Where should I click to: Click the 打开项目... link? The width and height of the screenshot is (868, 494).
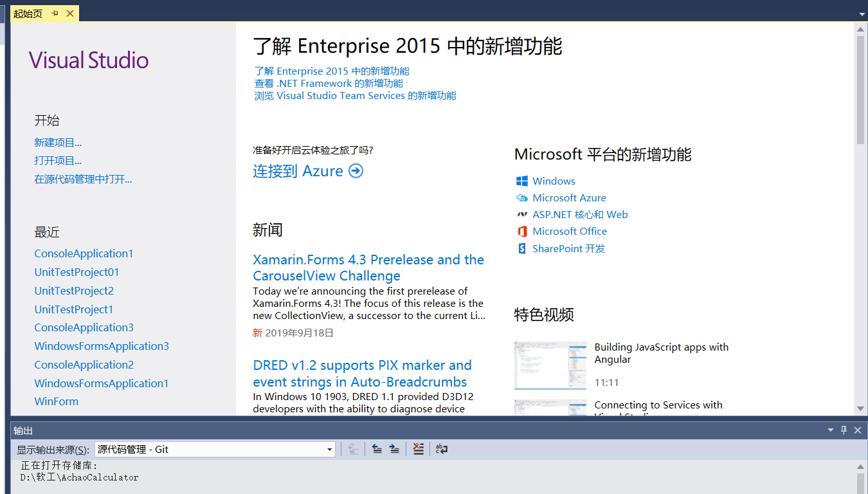tap(58, 161)
